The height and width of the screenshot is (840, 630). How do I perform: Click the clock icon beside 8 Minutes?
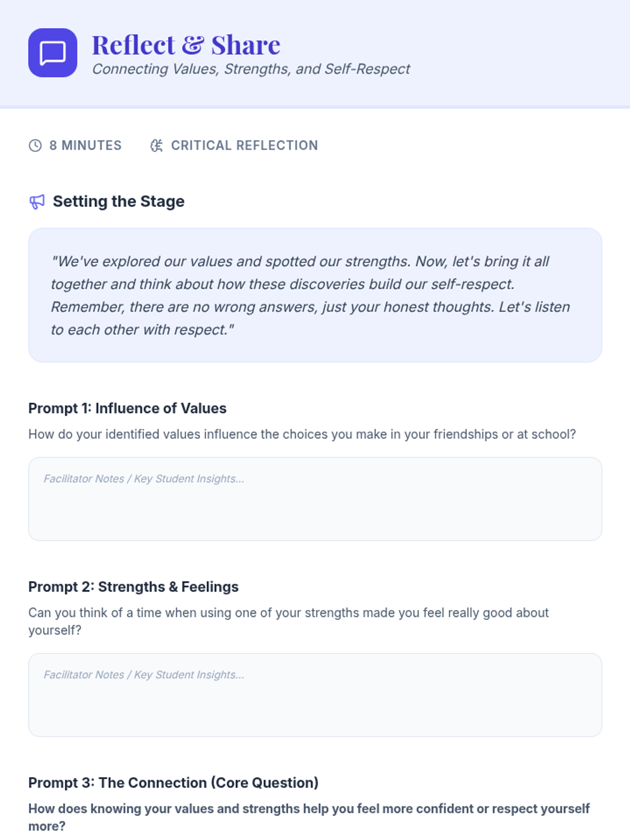coord(35,145)
